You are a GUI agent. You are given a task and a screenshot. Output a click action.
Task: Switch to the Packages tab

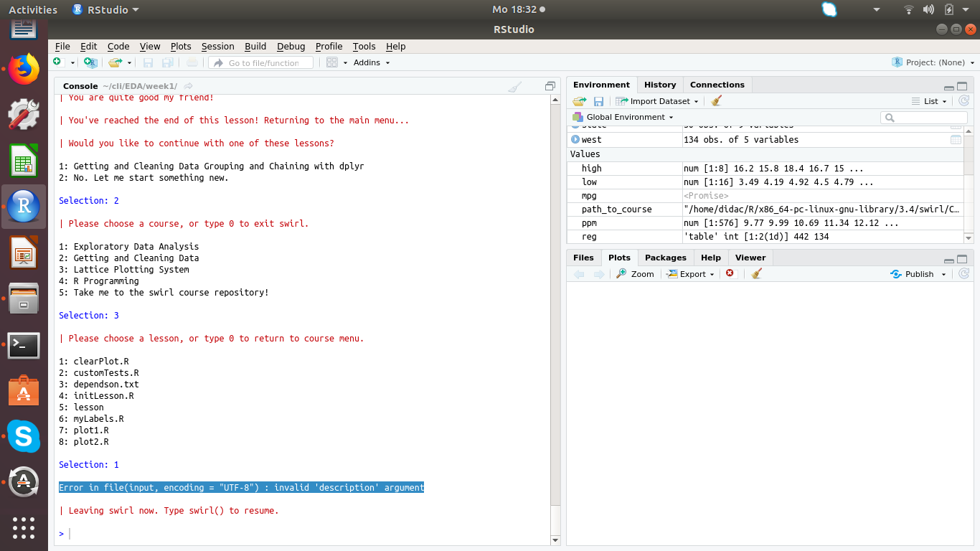(x=665, y=257)
